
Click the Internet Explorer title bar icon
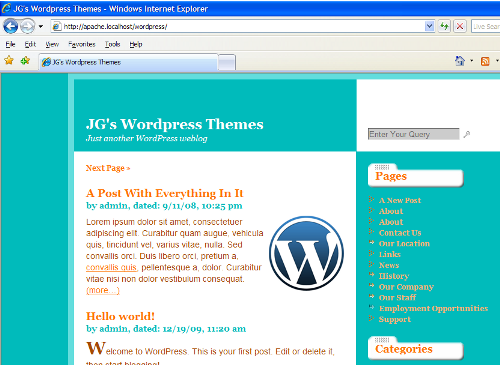point(6,8)
